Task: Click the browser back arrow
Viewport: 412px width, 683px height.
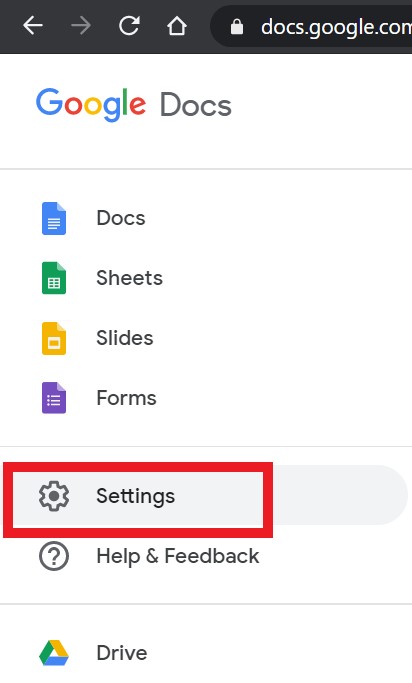Action: click(x=33, y=26)
